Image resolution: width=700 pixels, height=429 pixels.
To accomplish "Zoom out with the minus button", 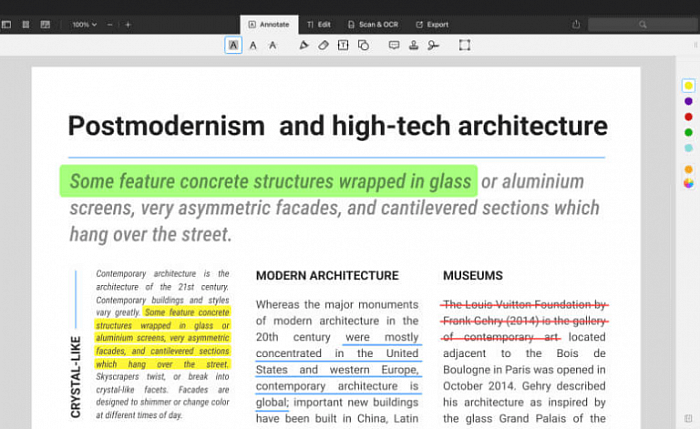I will [110, 25].
